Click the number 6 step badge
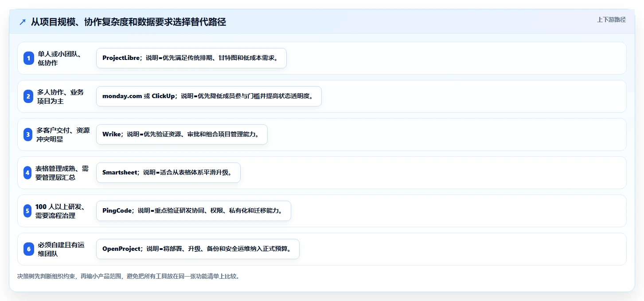The image size is (644, 301). [29, 249]
